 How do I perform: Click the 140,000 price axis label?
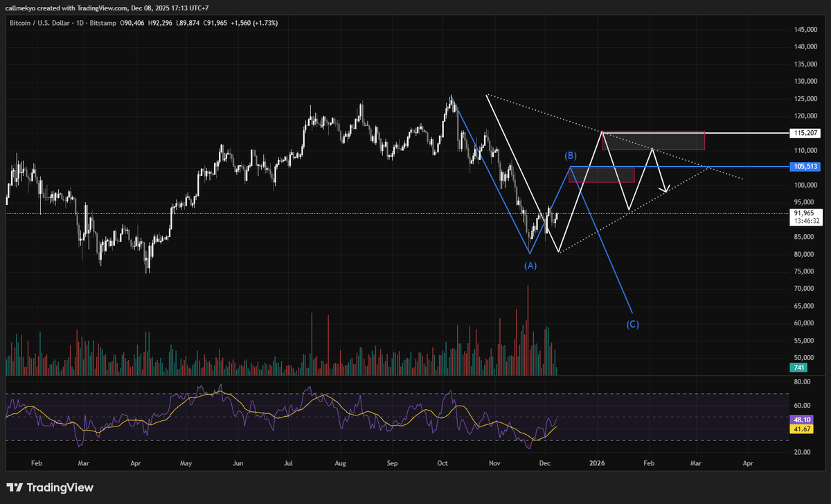click(804, 47)
